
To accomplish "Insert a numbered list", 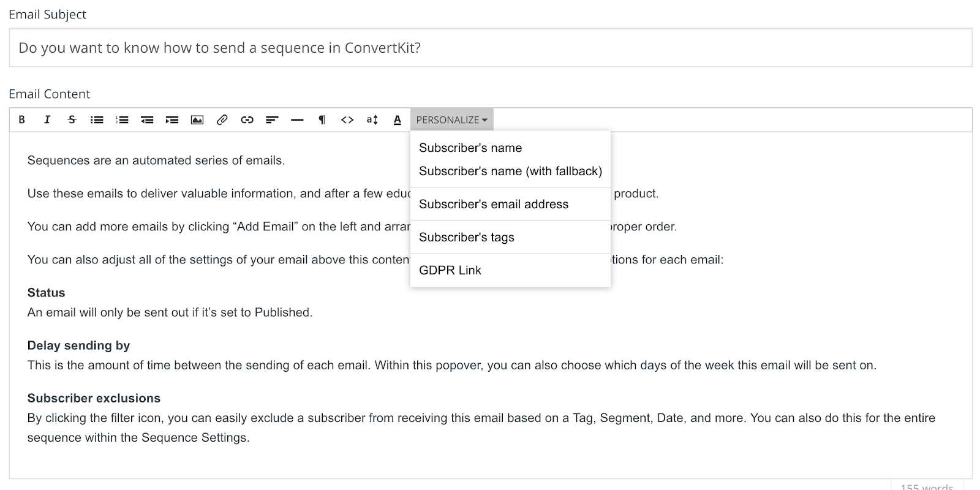I will 122,120.
